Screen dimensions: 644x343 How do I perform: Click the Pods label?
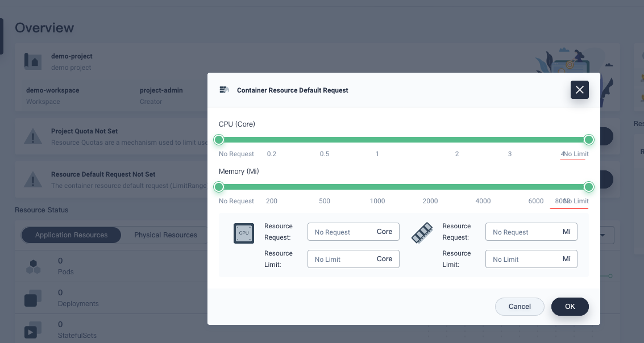pyautogui.click(x=66, y=272)
